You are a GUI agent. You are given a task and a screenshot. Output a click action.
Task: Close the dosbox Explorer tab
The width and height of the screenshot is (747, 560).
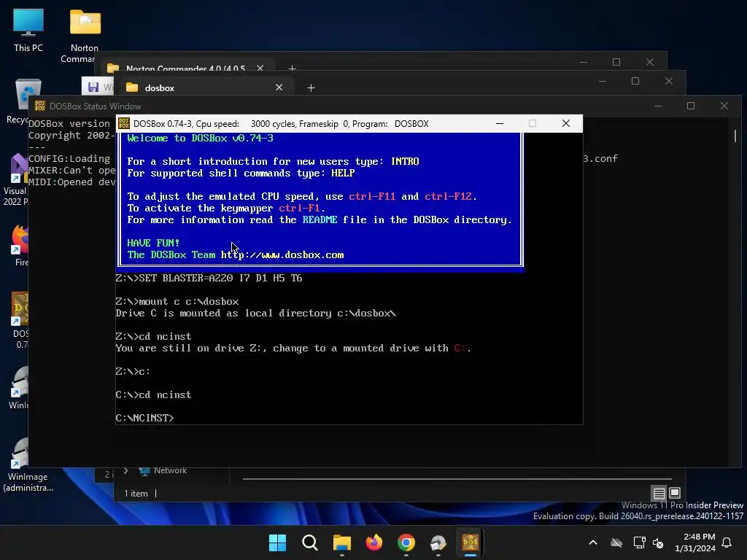(x=279, y=87)
